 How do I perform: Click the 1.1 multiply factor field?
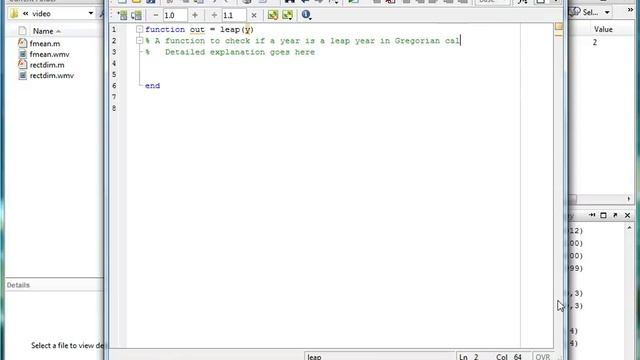tap(233, 16)
